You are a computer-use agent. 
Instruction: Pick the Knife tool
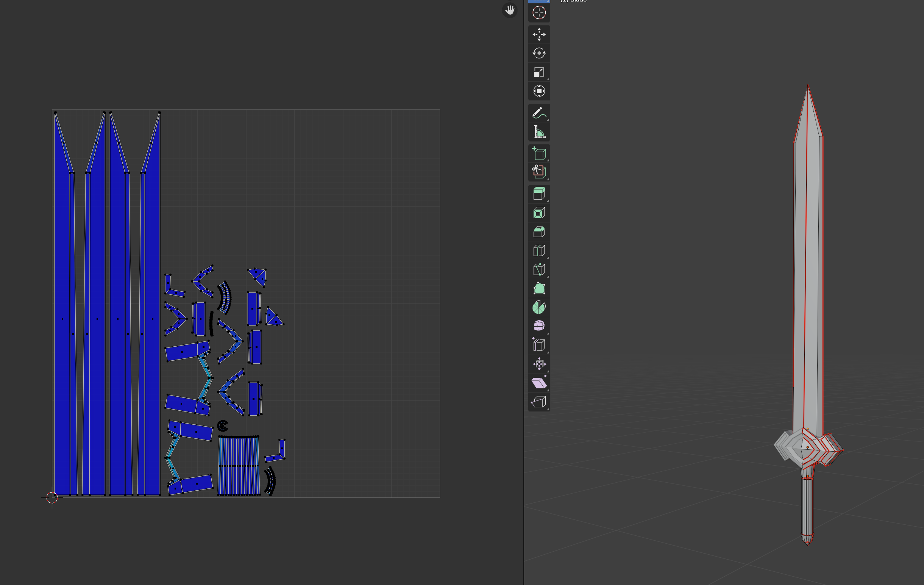click(x=539, y=269)
